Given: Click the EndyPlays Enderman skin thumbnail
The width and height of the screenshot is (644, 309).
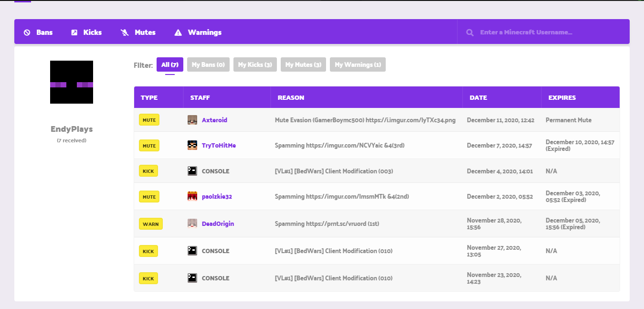Looking at the screenshot, I should (x=72, y=82).
